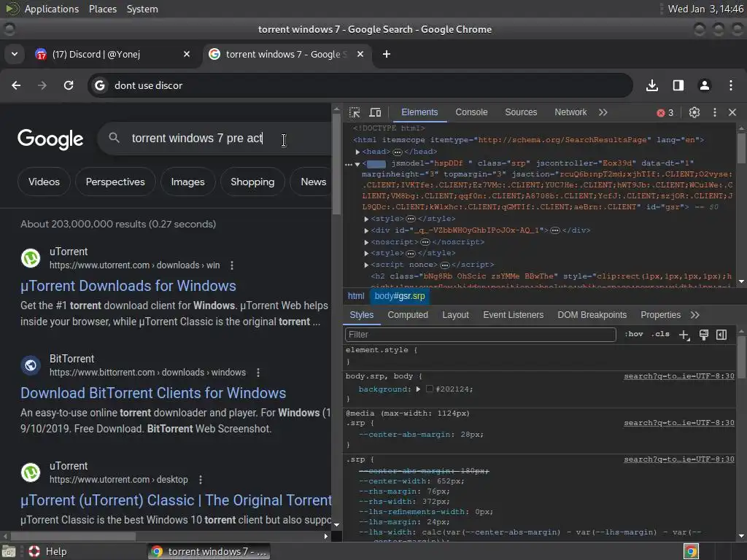This screenshot has width=747, height=560.
Task: Expand the noscript node
Action: (x=366, y=242)
